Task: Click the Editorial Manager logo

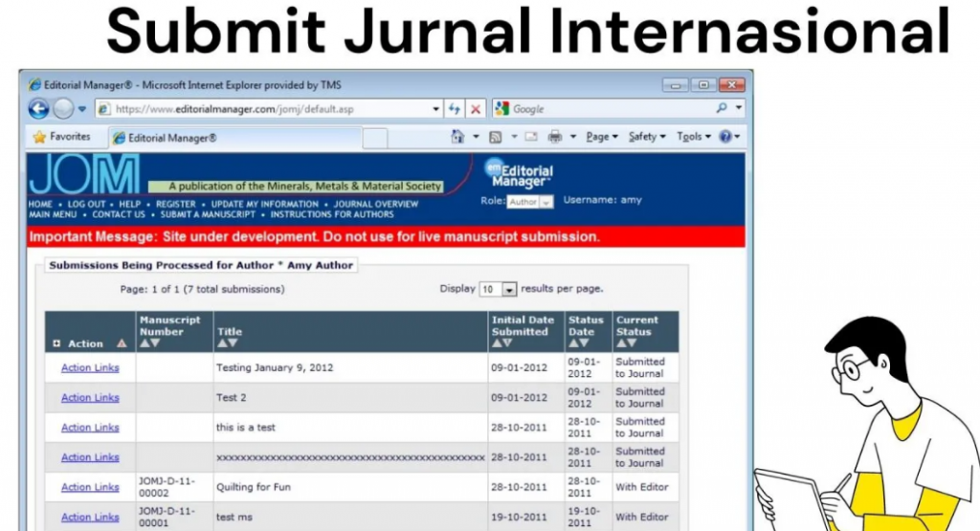Action: (519, 174)
